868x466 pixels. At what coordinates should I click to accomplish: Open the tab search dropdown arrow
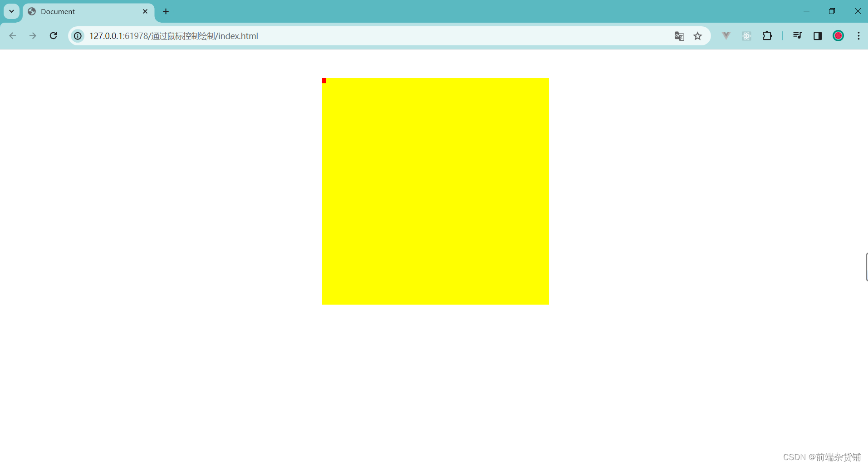11,11
